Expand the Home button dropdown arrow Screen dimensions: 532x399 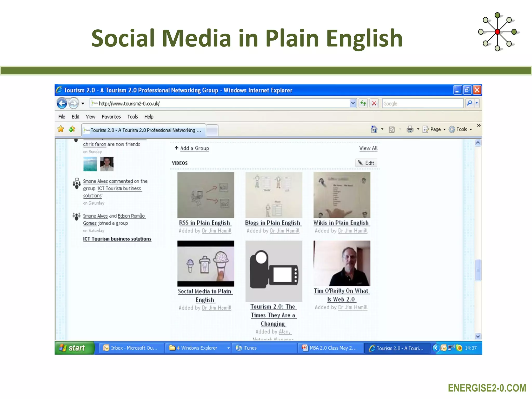click(382, 129)
